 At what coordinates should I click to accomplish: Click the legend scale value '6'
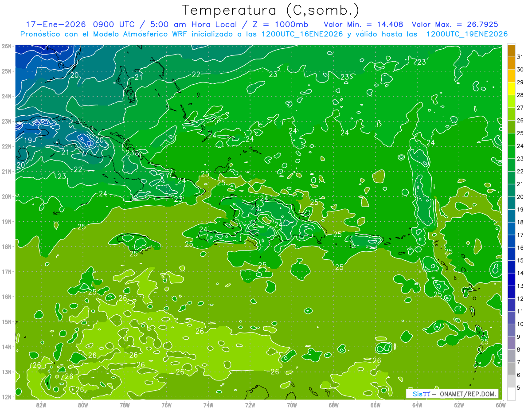(519, 375)
